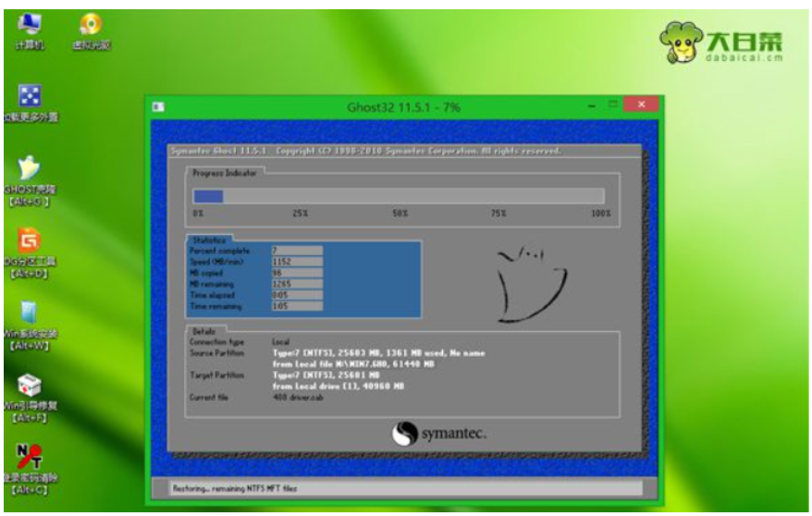The image size is (812, 516).
Task: Click the Source Partition NTFS description line
Action: 378,353
